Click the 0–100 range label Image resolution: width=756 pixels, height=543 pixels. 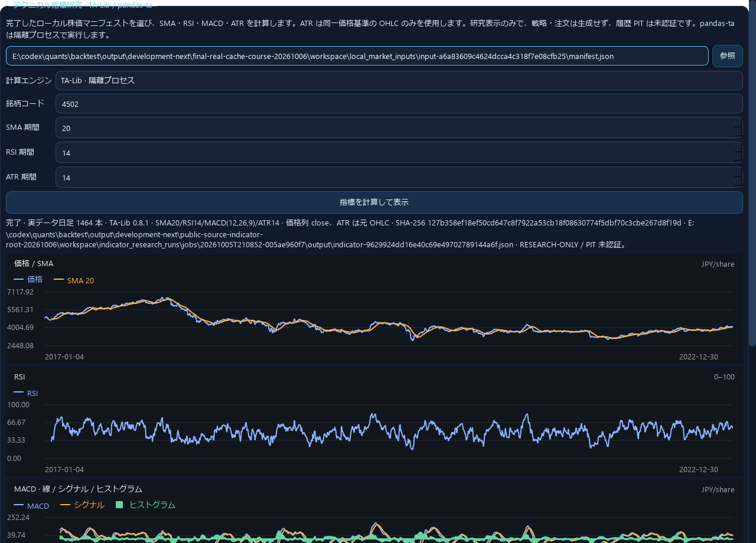click(724, 377)
